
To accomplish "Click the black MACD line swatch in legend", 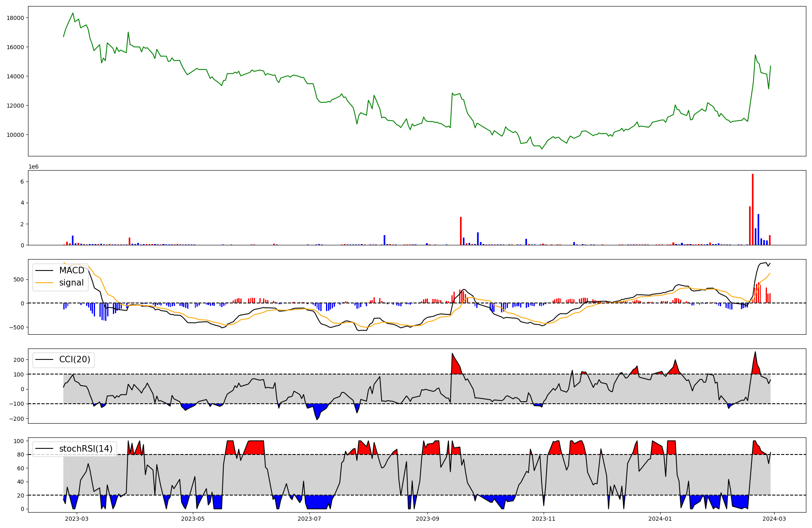I will click(44, 270).
